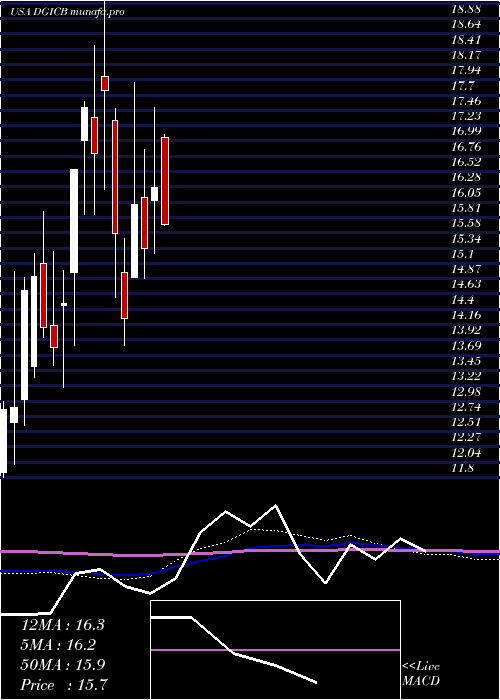Click the 13.92 price axis label

click(x=466, y=330)
